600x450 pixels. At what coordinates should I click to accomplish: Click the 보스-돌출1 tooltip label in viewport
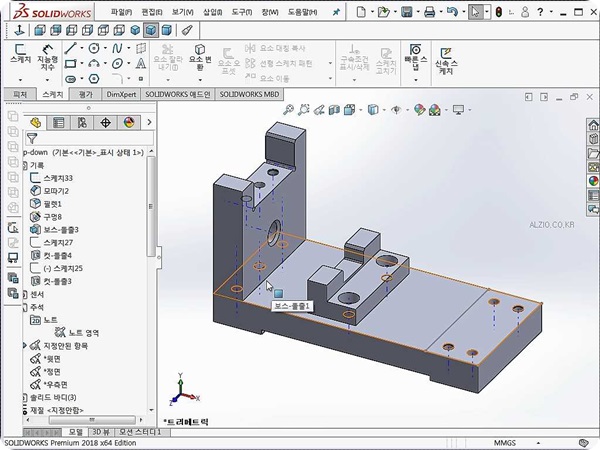[292, 306]
